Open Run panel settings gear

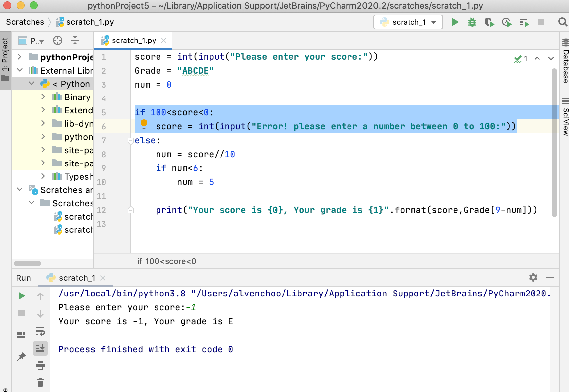(x=533, y=277)
